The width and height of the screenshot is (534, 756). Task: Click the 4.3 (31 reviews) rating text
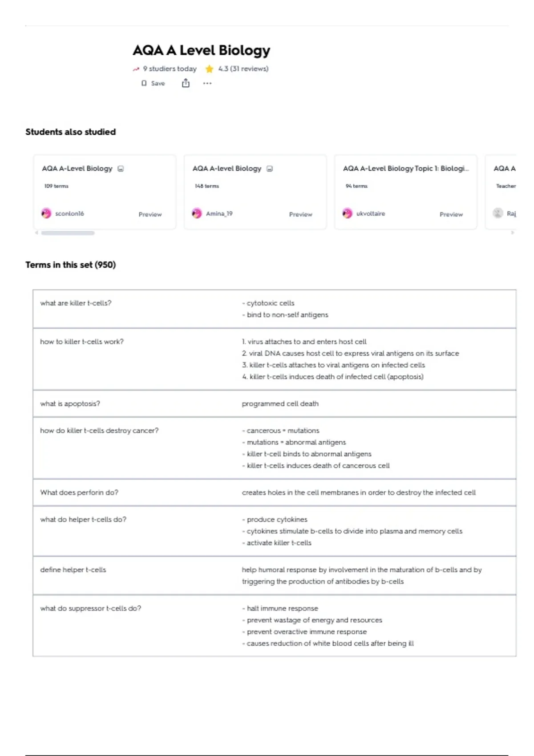[243, 69]
